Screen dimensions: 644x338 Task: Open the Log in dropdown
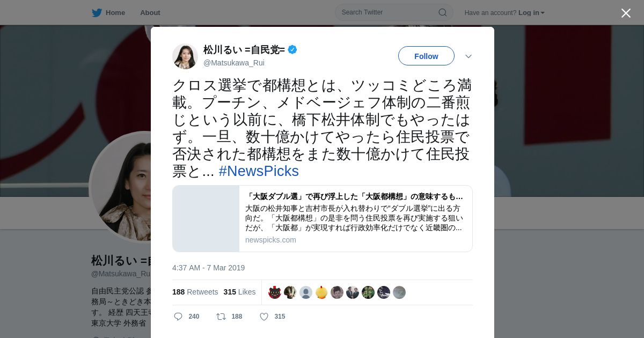(531, 13)
